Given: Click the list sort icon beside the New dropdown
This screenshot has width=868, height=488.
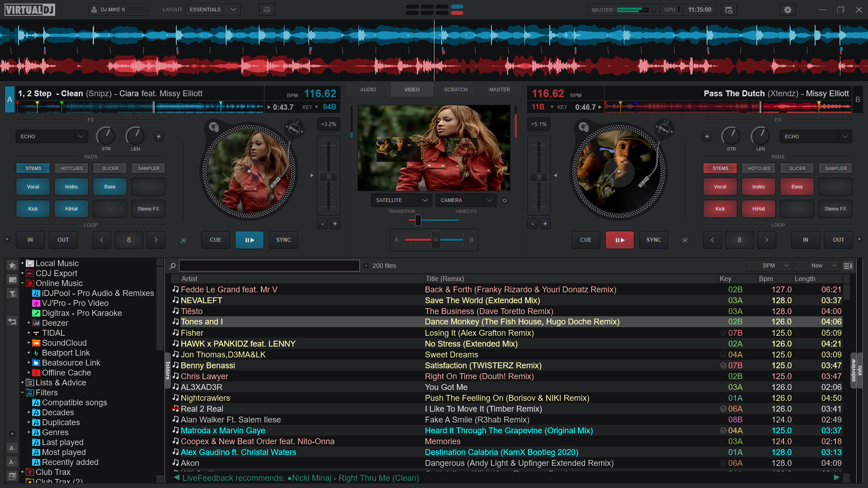Looking at the screenshot, I should click(848, 266).
